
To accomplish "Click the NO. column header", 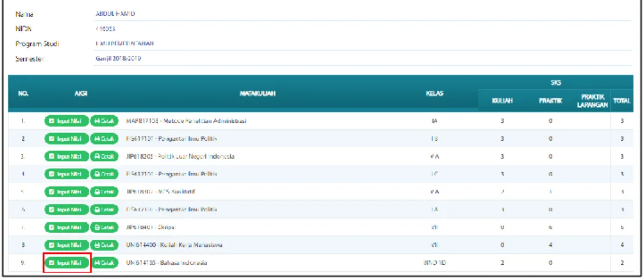I will click(x=23, y=94).
